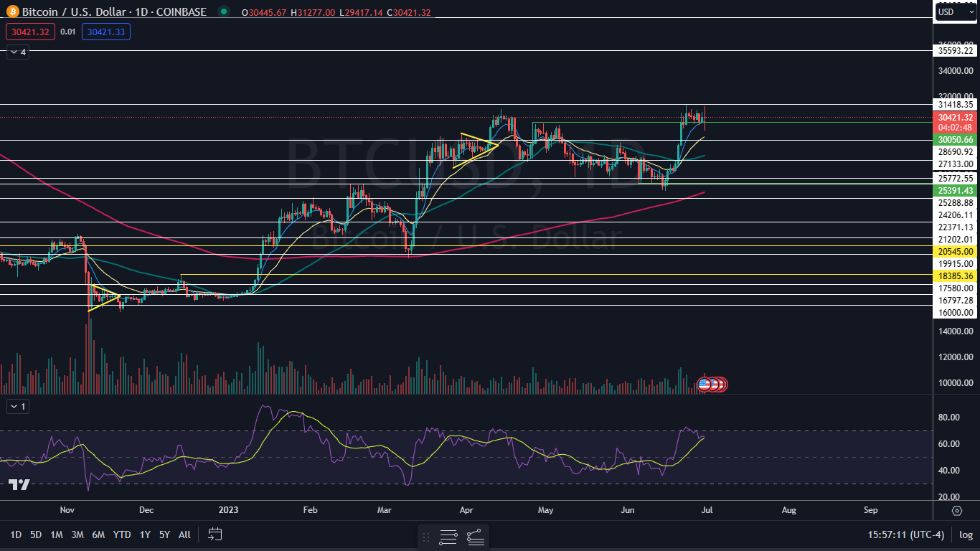The width and height of the screenshot is (980, 551).
Task: Select the 1D time range
Action: tap(16, 534)
